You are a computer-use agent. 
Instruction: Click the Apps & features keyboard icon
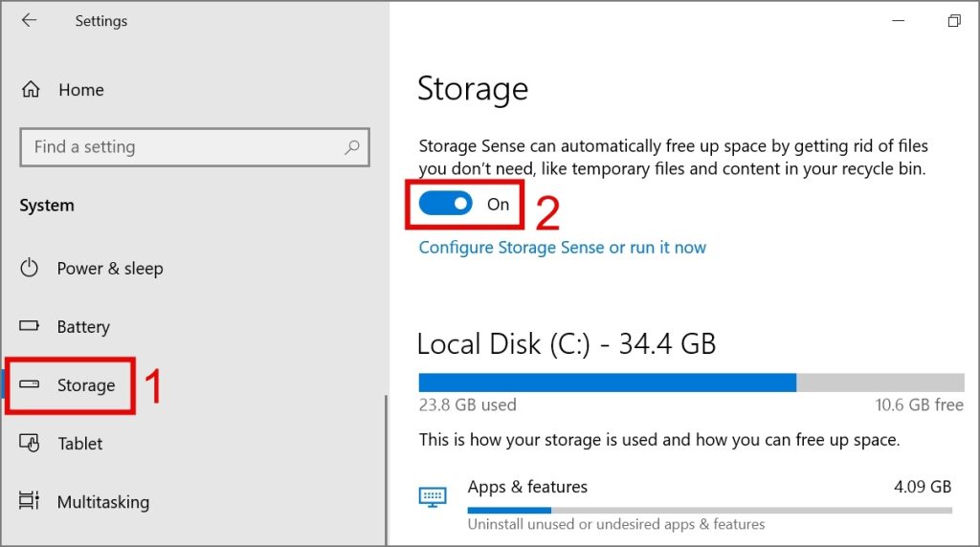click(433, 496)
